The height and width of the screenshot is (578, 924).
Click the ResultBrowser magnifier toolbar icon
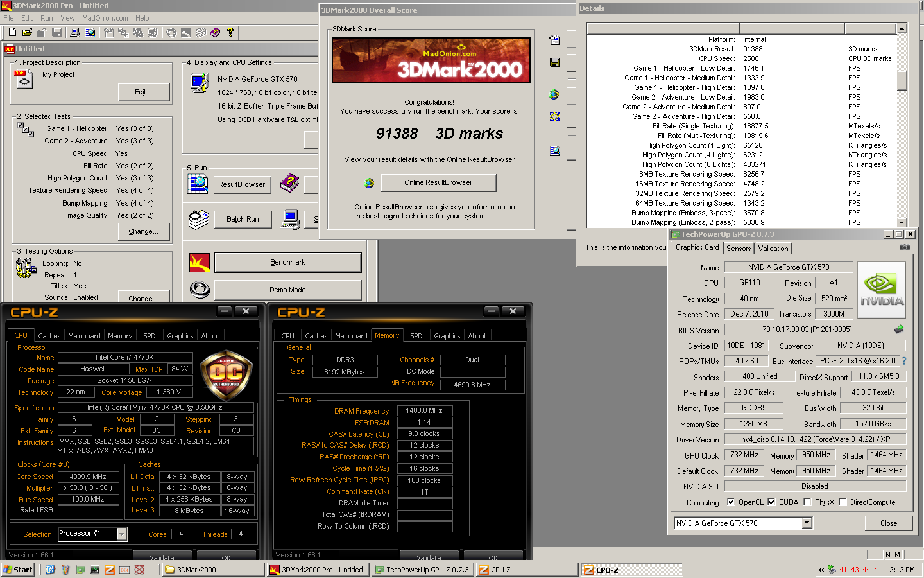click(90, 32)
